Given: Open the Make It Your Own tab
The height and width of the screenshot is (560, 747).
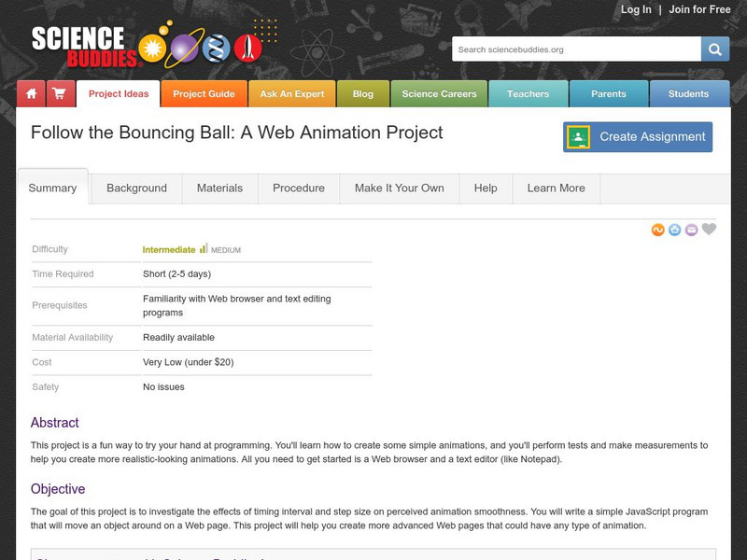Looking at the screenshot, I should [x=400, y=189].
